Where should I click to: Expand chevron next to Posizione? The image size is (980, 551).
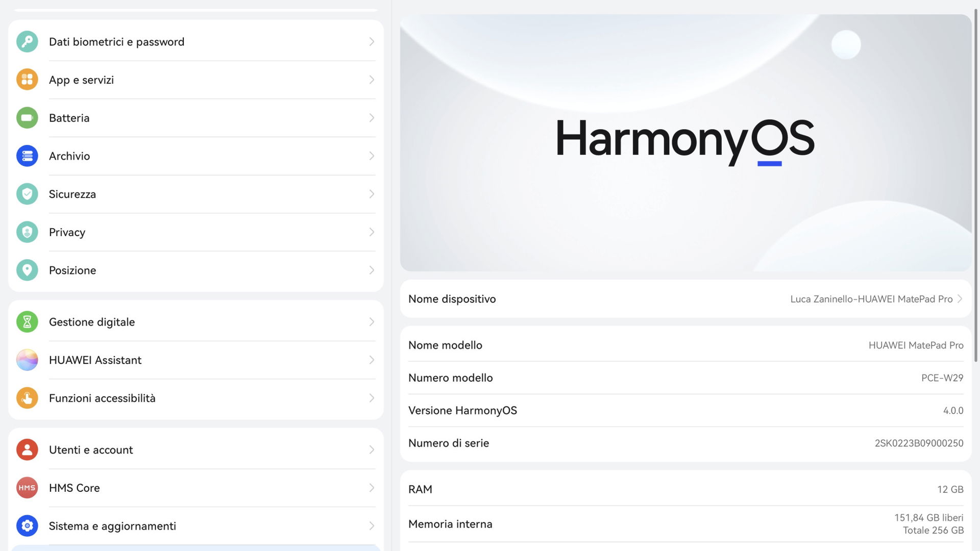pos(372,270)
